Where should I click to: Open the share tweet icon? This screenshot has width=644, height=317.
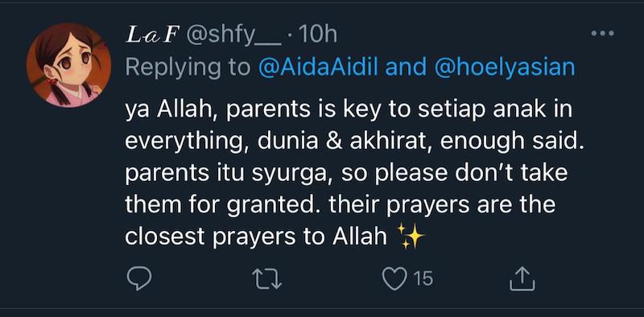522,279
